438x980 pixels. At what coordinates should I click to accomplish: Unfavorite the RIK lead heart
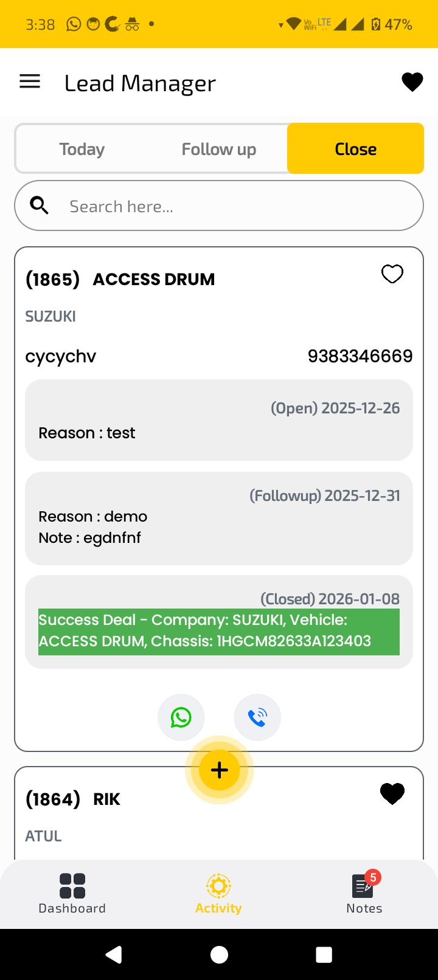[392, 793]
